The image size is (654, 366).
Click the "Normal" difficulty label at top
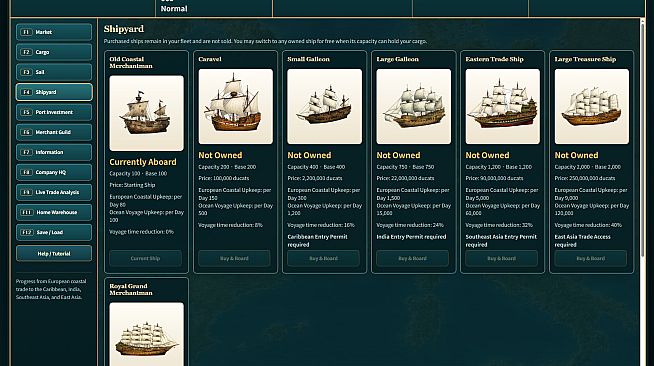(174, 9)
